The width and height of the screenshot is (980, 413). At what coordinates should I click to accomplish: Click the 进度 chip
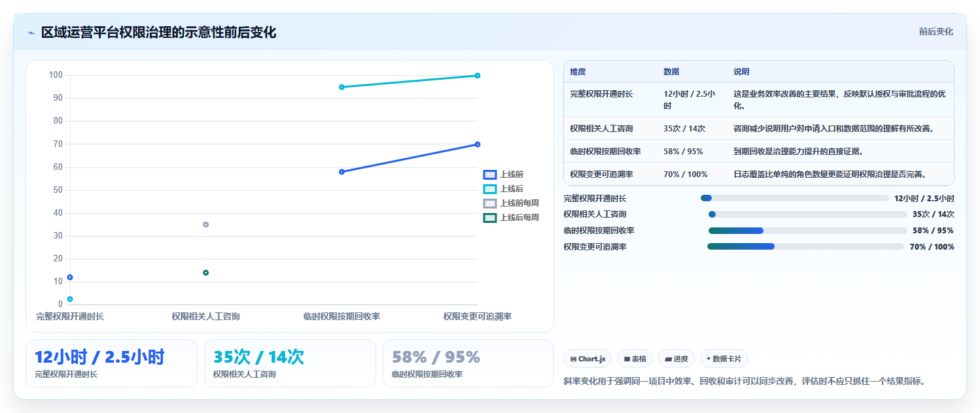click(x=676, y=359)
